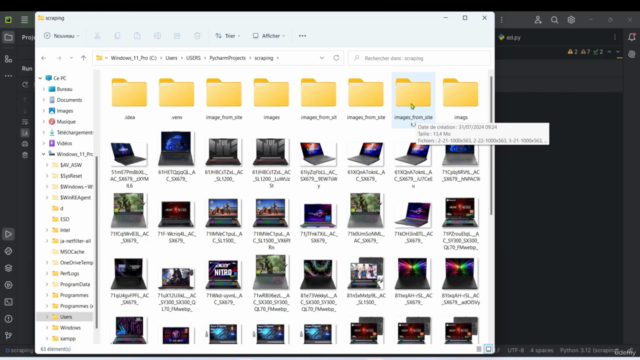This screenshot has height=360, width=640.
Task: Open PyCharm Problems tool window icon
Action: [x=8, y=319]
